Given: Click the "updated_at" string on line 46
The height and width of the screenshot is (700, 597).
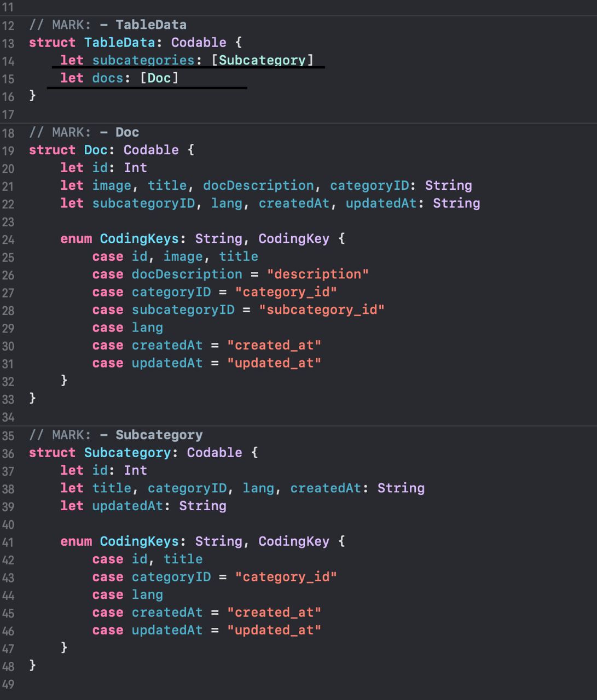Looking at the screenshot, I should pyautogui.click(x=274, y=630).
